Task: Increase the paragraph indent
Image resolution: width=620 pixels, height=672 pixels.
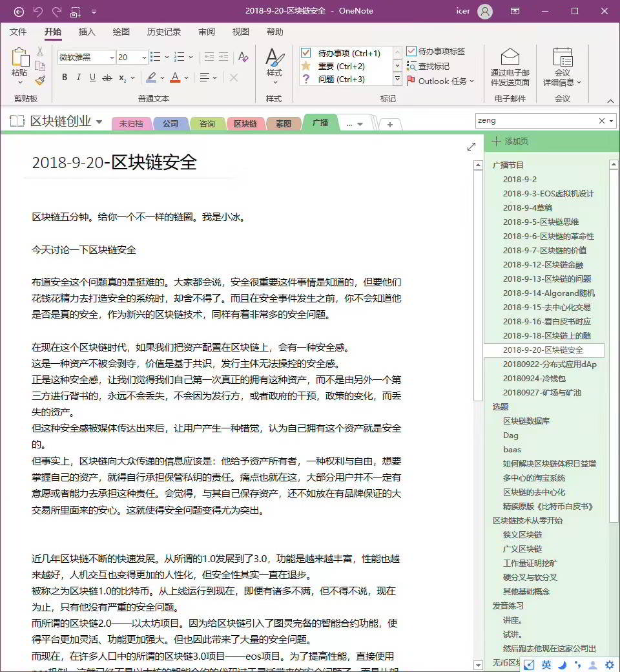Action: click(x=223, y=57)
